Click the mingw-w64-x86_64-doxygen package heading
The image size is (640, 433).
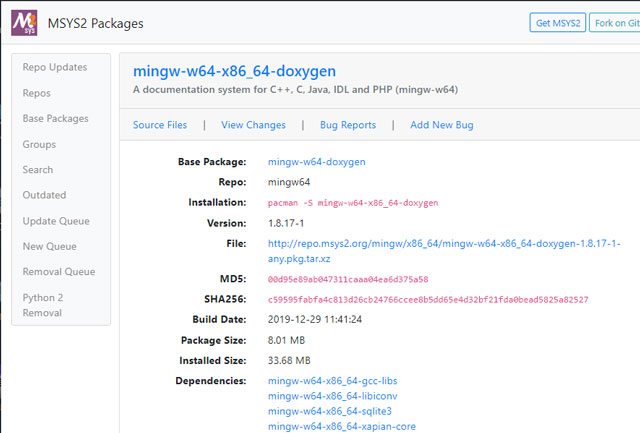coord(234,71)
